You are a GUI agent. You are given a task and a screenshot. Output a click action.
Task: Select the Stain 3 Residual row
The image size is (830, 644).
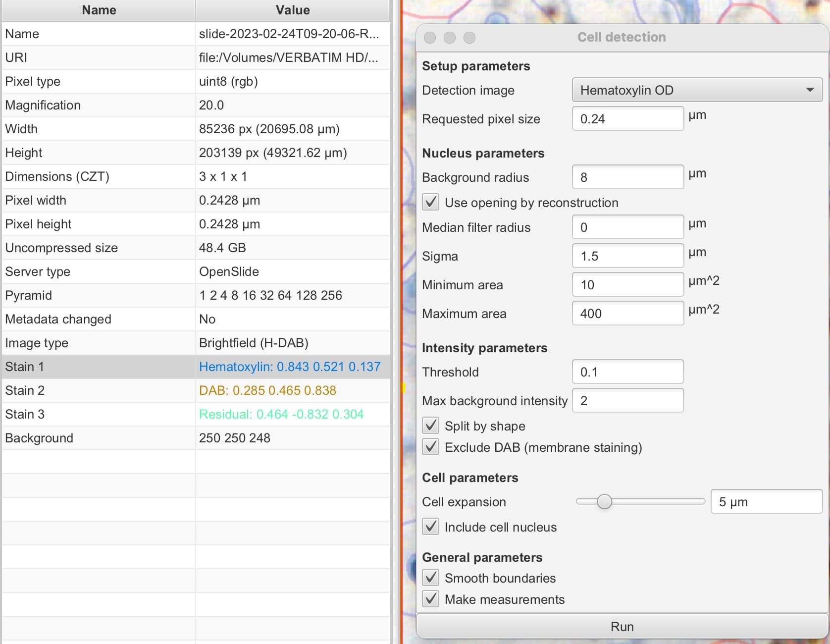tap(198, 414)
